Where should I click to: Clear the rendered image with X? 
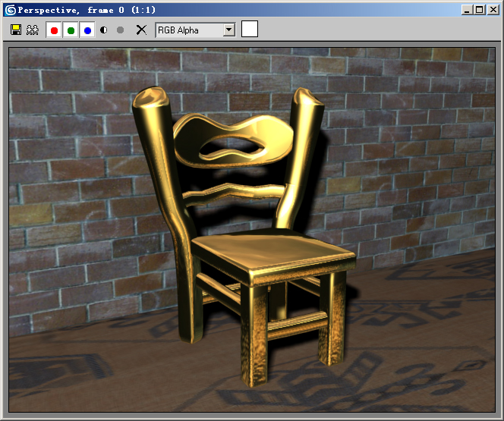141,30
